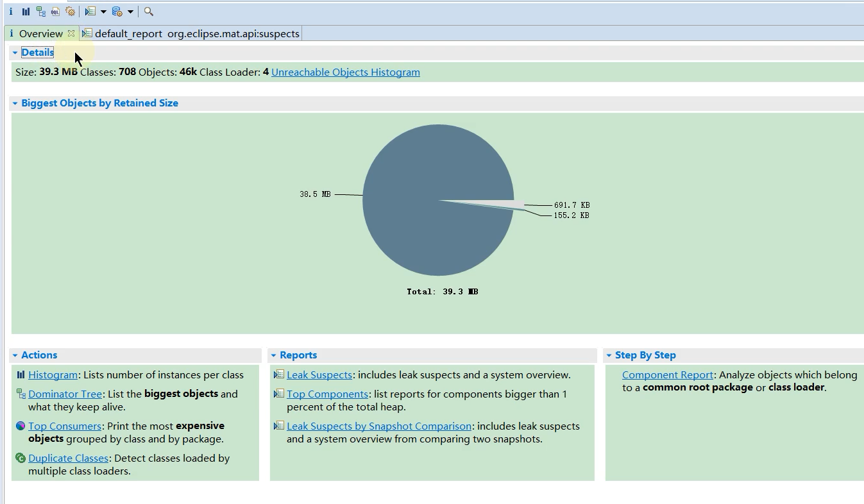The width and height of the screenshot is (864, 504).
Task: Open the Unreachable Objects Histogram link
Action: click(346, 72)
